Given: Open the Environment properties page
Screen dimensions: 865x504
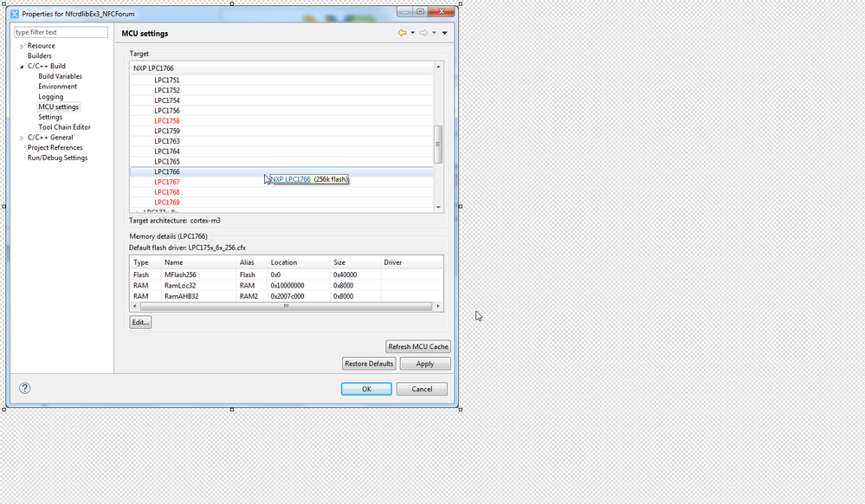Looking at the screenshot, I should (57, 87).
